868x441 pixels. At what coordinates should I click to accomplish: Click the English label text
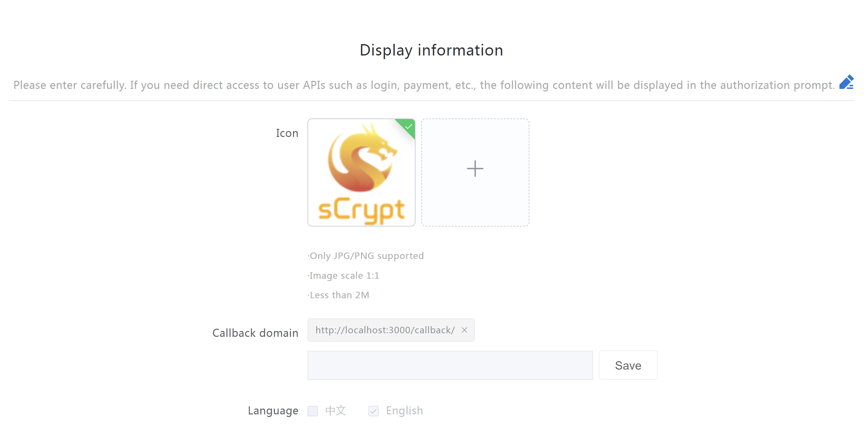404,410
